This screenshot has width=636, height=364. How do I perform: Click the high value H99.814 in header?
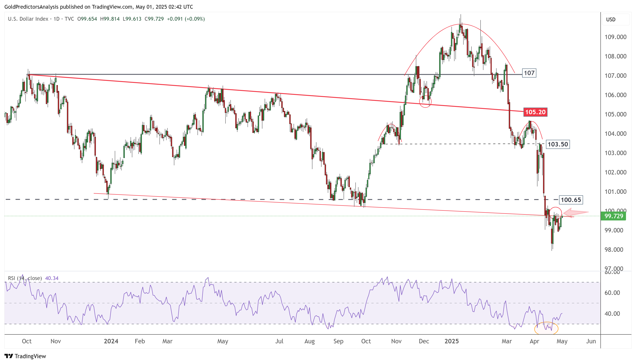click(x=110, y=19)
